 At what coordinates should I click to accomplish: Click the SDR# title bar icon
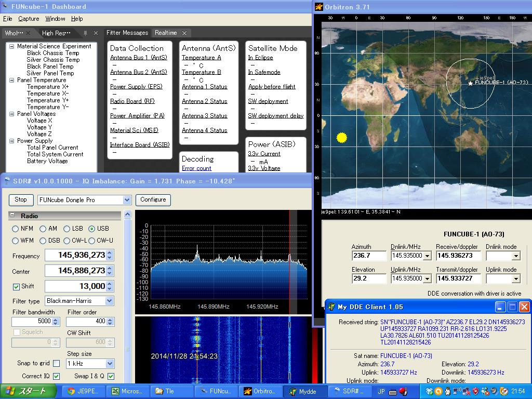tap(6, 181)
